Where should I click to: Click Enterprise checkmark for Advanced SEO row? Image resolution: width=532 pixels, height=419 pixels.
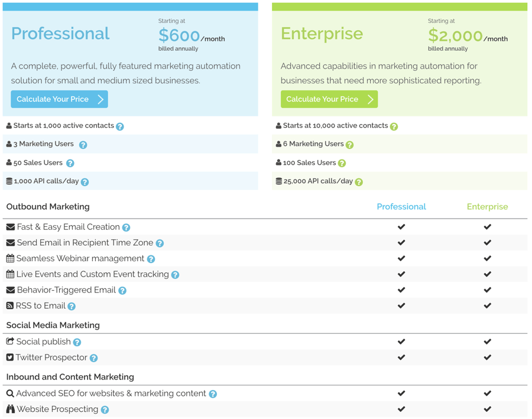coord(488,393)
